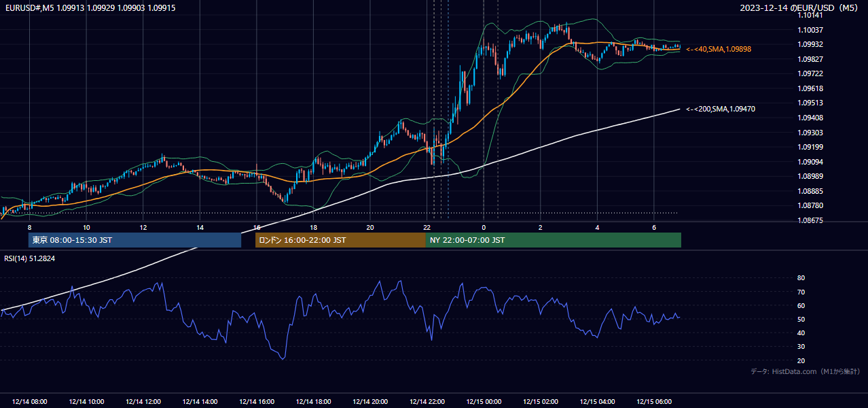
Task: Click the 12/15 04:00 time label
Action: pyautogui.click(x=597, y=402)
